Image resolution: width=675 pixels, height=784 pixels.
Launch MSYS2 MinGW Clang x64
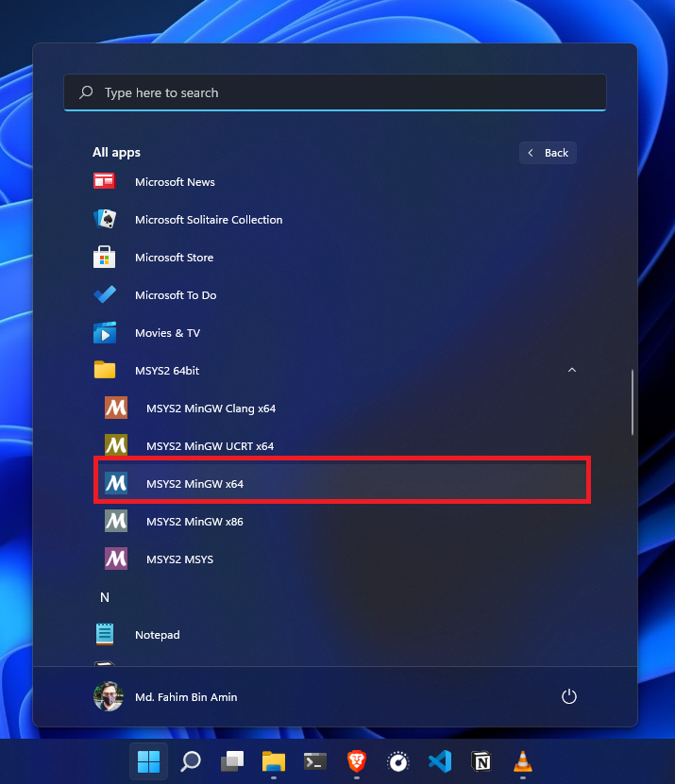211,409
